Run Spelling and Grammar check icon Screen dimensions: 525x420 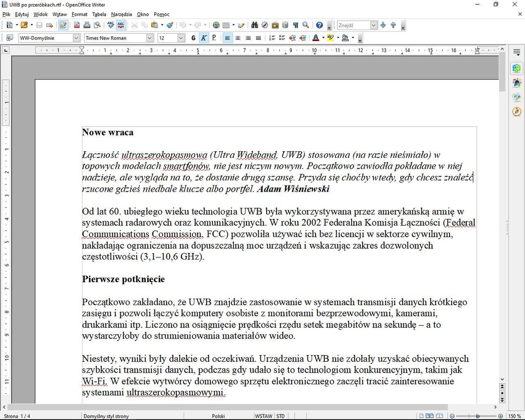[110, 25]
